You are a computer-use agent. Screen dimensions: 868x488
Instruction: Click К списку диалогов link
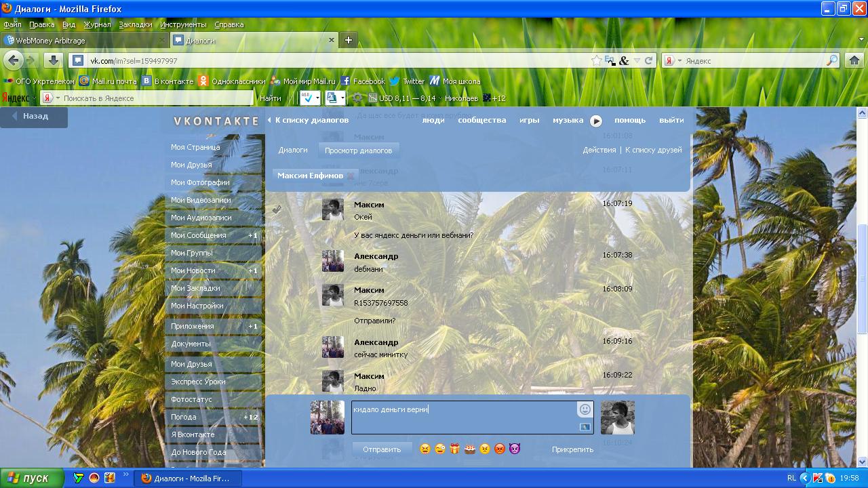(x=312, y=120)
